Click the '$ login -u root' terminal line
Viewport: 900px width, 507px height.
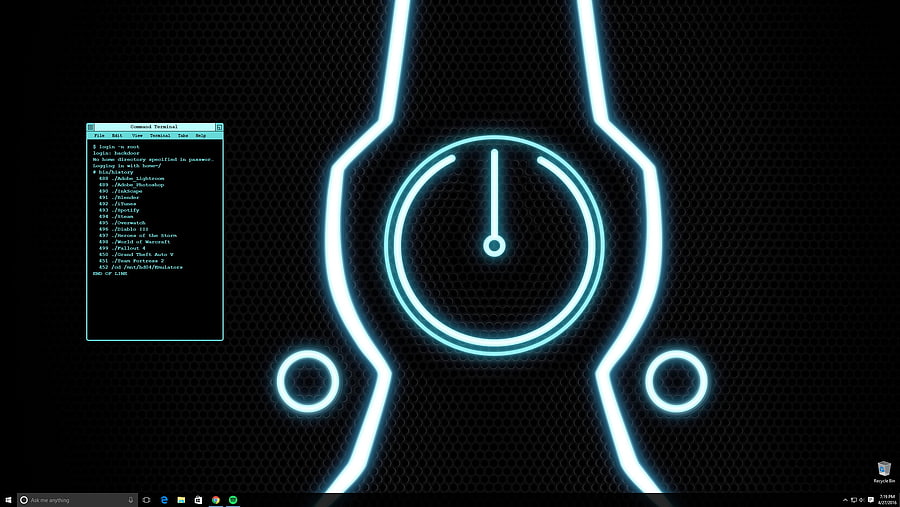(116, 147)
